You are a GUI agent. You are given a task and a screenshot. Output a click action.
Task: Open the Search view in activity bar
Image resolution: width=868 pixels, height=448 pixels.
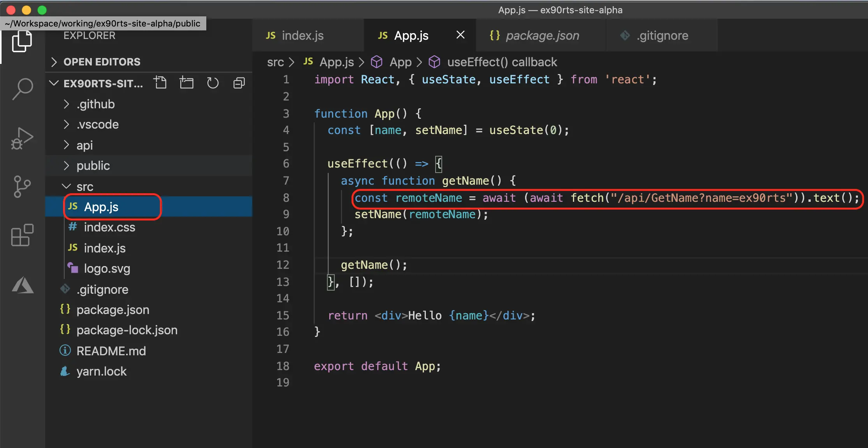click(23, 89)
